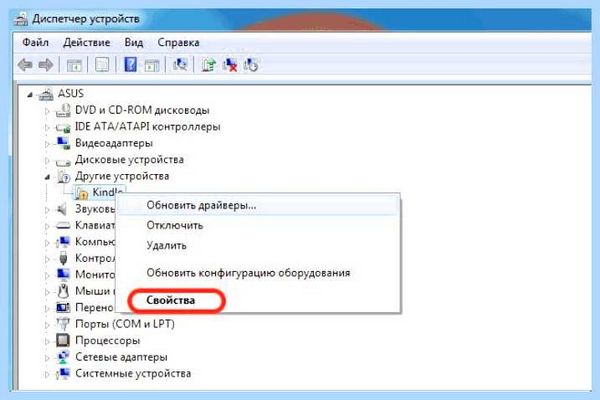Screen dimensions: 600x400
Task: Click the Back arrow toolbar icon
Action: (x=25, y=65)
